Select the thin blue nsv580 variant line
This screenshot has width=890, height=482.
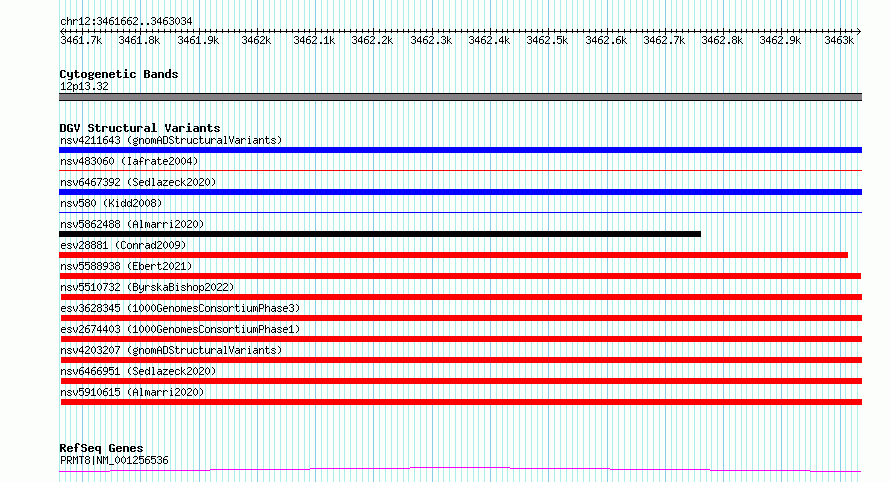460,212
